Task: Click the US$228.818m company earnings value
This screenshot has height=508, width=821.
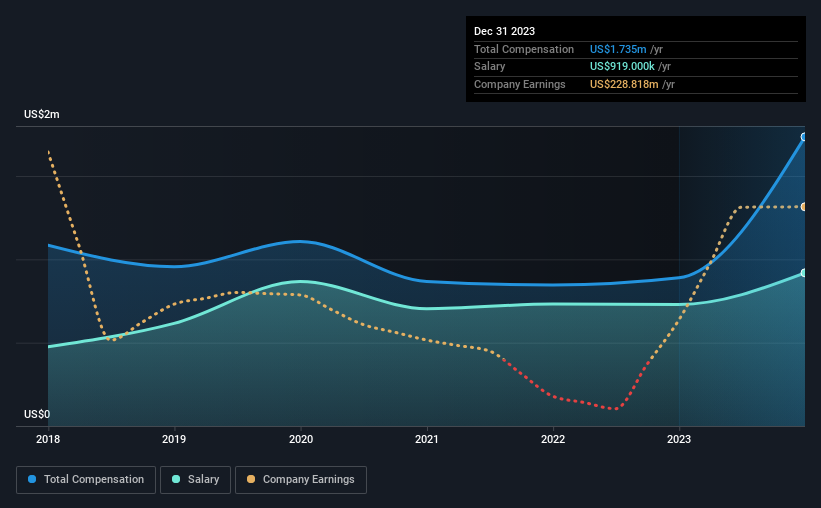Action: [624, 84]
